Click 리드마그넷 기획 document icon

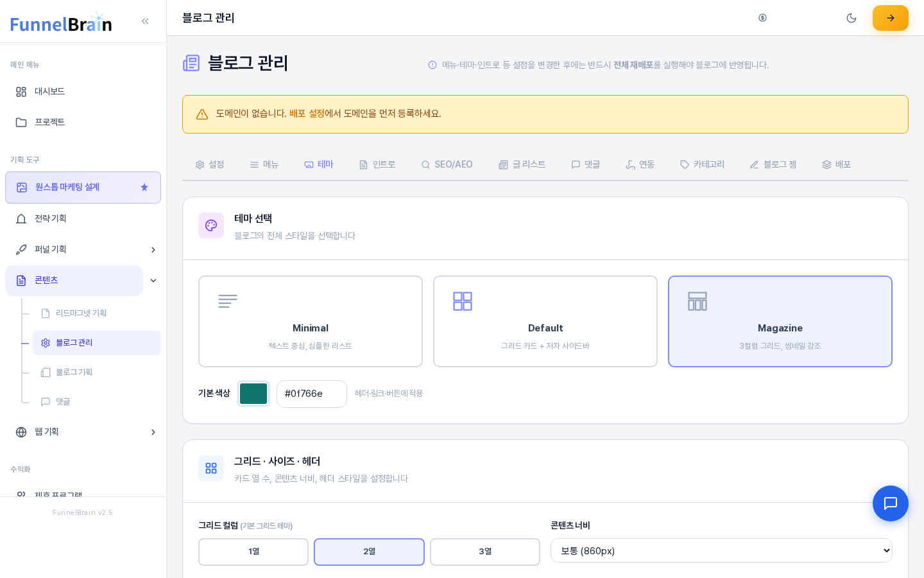[46, 313]
